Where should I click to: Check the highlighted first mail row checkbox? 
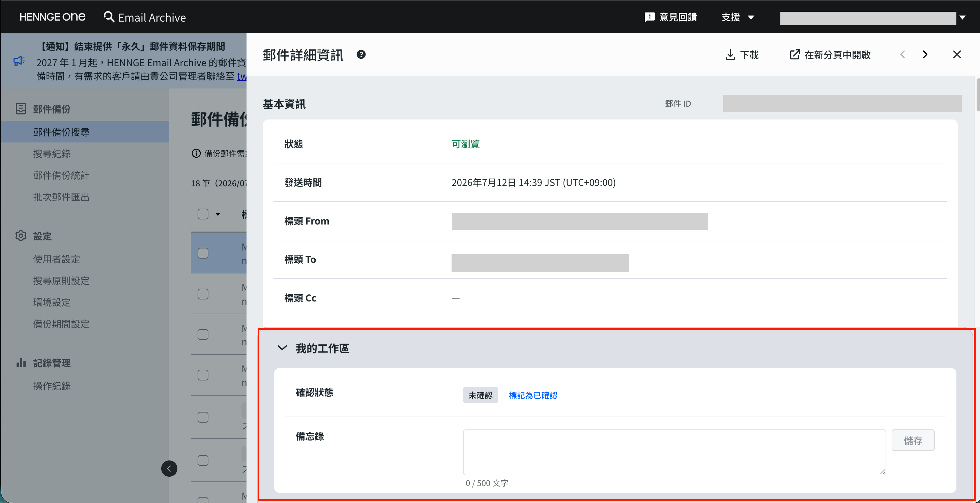point(203,253)
